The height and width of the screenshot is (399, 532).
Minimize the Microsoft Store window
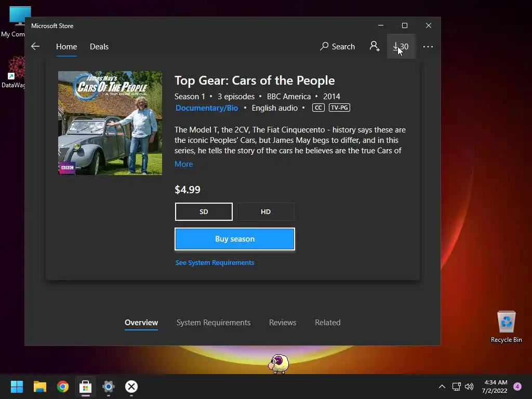click(381, 25)
